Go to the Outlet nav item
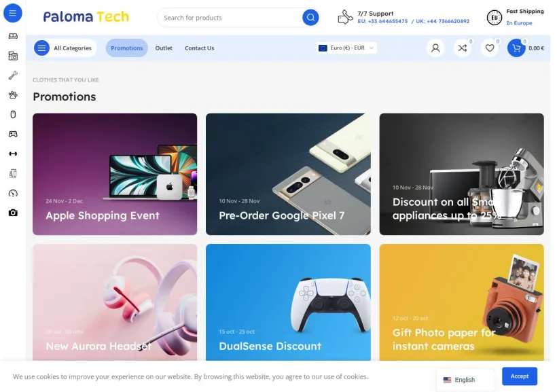The height and width of the screenshot is (392, 557). click(x=164, y=48)
